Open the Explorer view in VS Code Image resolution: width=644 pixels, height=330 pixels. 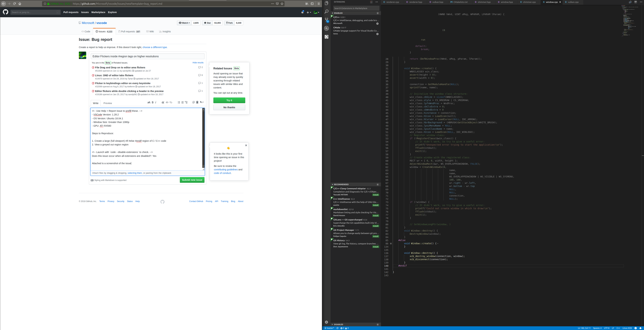(326, 3)
